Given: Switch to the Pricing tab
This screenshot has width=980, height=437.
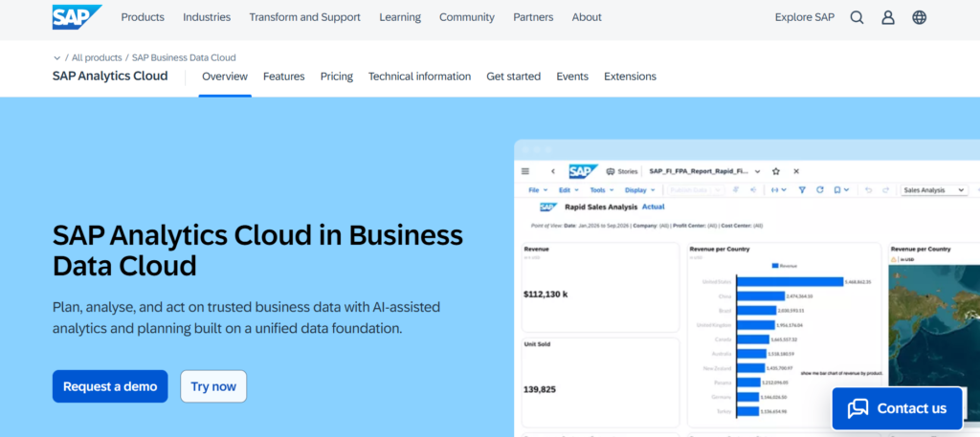Looking at the screenshot, I should tap(337, 76).
